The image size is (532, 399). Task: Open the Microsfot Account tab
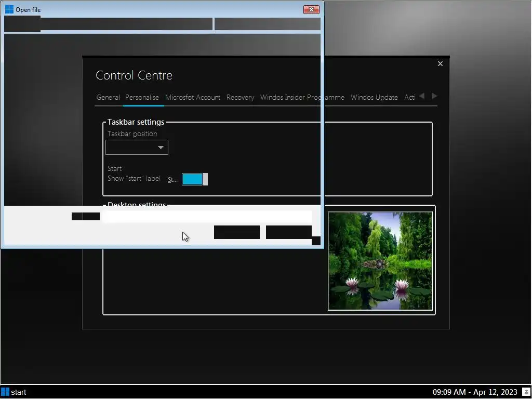click(x=193, y=97)
